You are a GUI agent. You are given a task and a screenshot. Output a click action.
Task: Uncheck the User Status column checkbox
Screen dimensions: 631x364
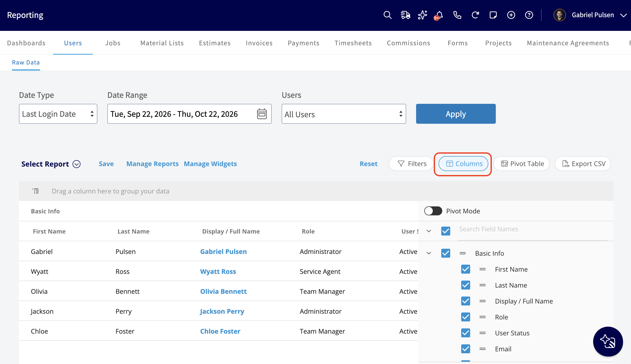tap(465, 333)
